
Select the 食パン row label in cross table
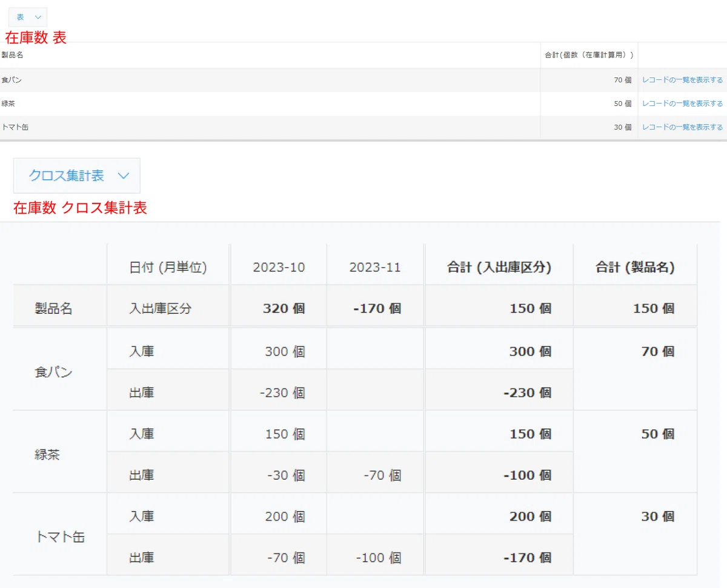coord(53,372)
